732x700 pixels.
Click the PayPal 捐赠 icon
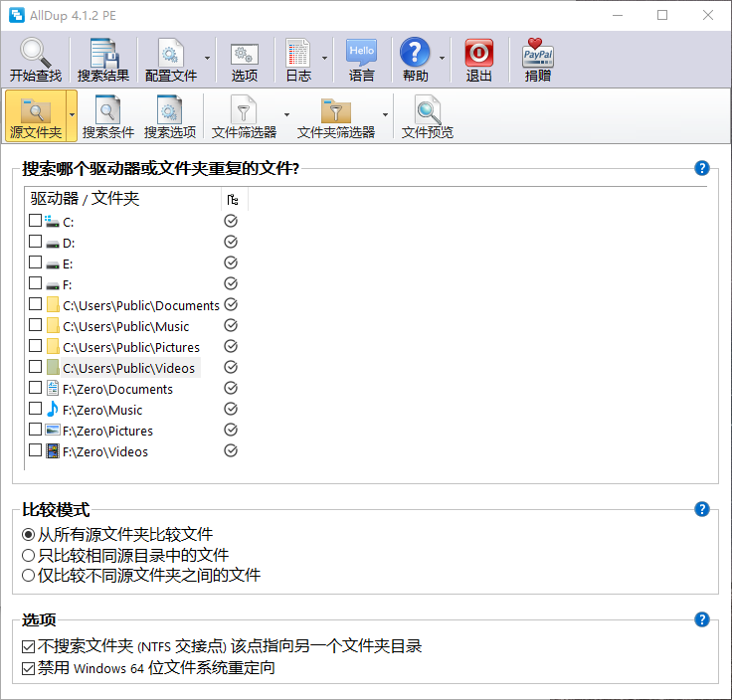pos(538,54)
